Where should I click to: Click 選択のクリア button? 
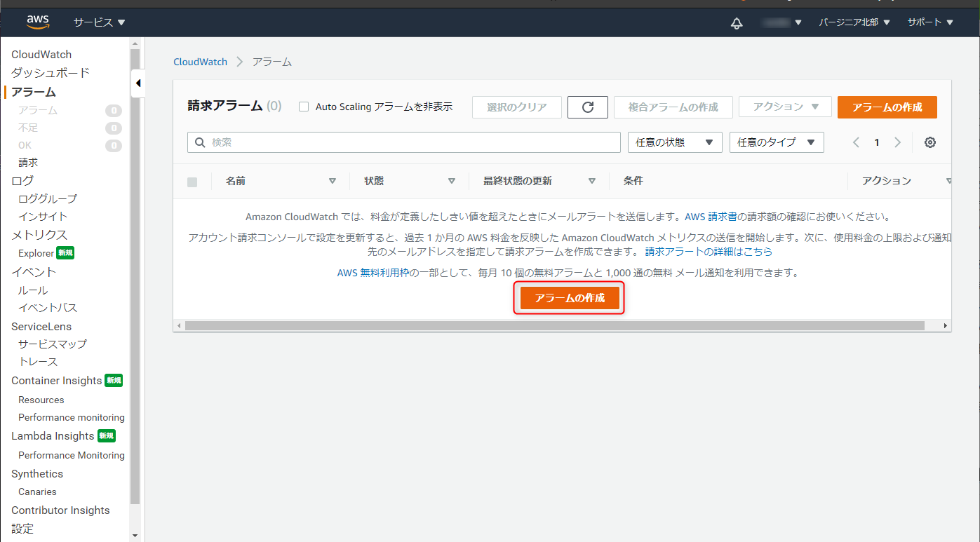tap(517, 107)
